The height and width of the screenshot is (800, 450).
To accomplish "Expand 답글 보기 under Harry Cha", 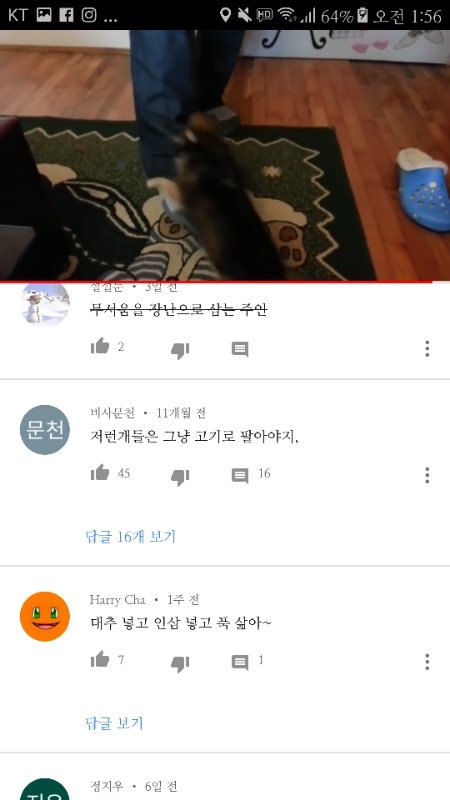I will click(x=114, y=723).
